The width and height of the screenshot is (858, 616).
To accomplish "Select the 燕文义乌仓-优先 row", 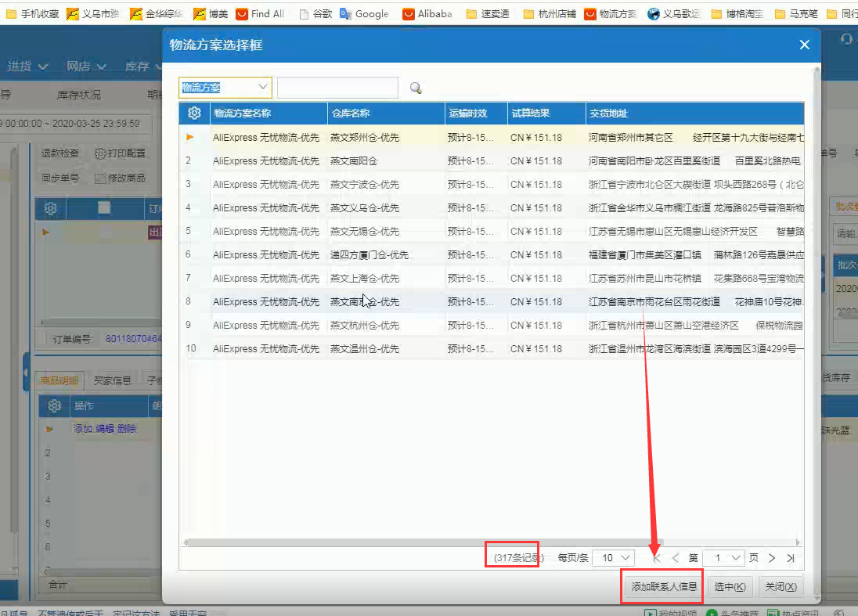I will pyautogui.click(x=492, y=208).
